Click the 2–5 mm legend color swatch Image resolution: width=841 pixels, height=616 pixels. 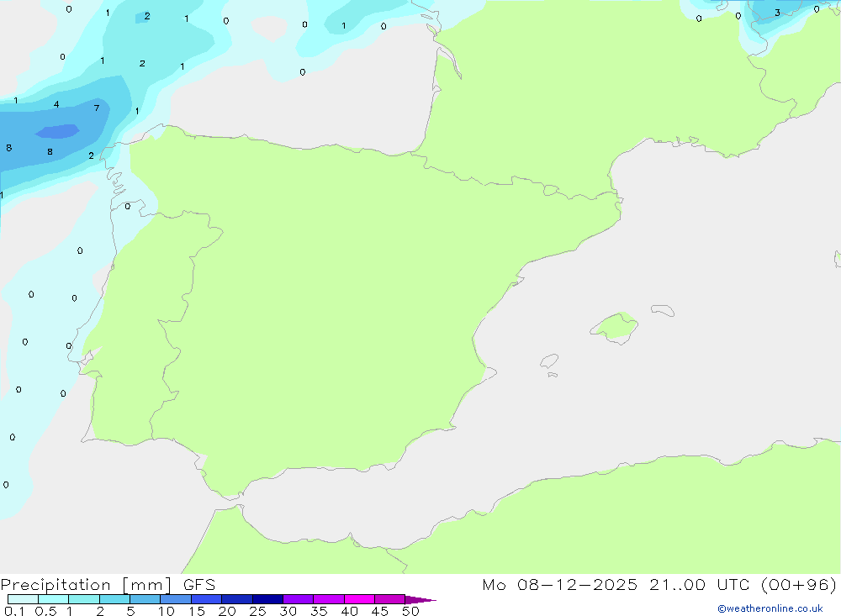pos(114,599)
